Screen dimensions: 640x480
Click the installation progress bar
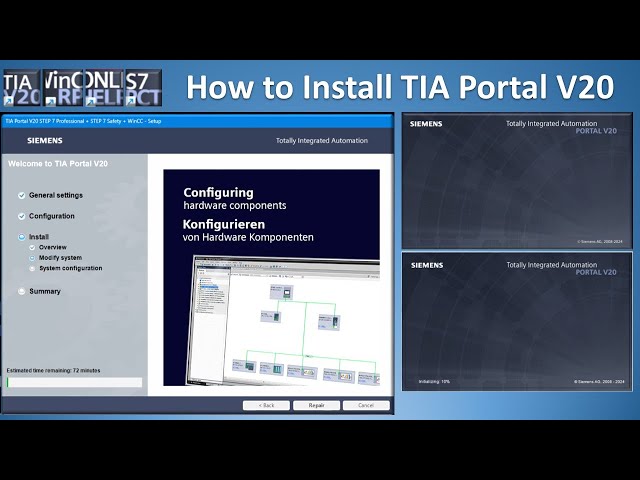[x=74, y=382]
